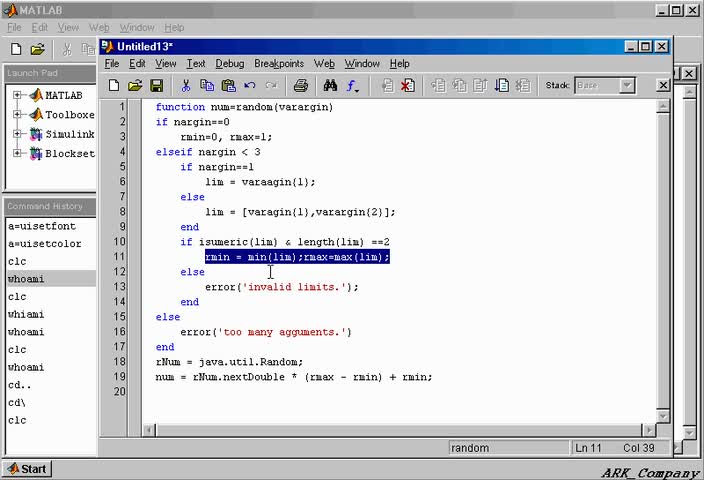Click the Print icon in the editor toolbar

pyautogui.click(x=301, y=85)
